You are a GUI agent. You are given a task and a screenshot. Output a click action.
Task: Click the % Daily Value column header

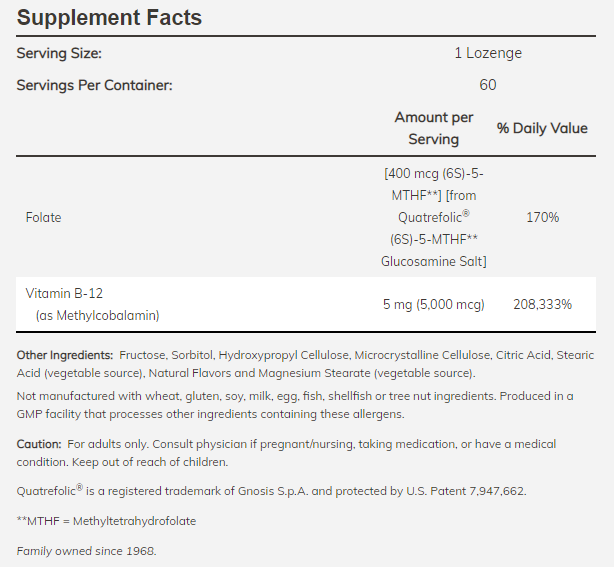(x=542, y=129)
